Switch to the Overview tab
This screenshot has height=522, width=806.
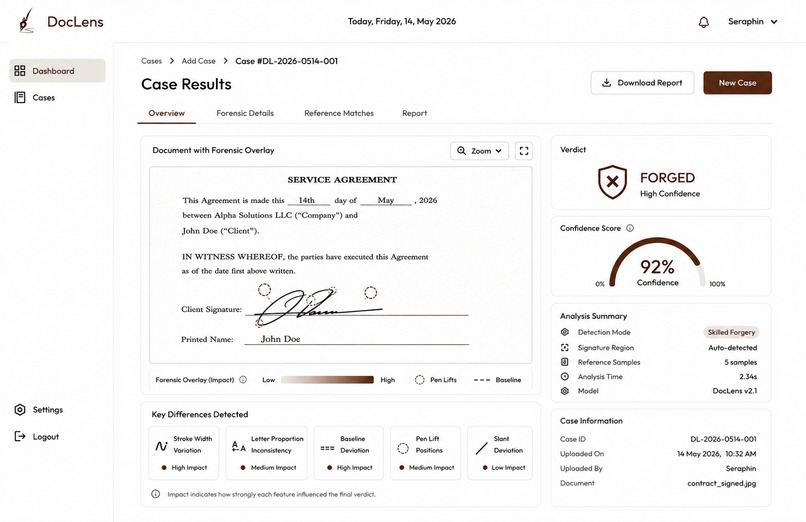click(x=167, y=113)
